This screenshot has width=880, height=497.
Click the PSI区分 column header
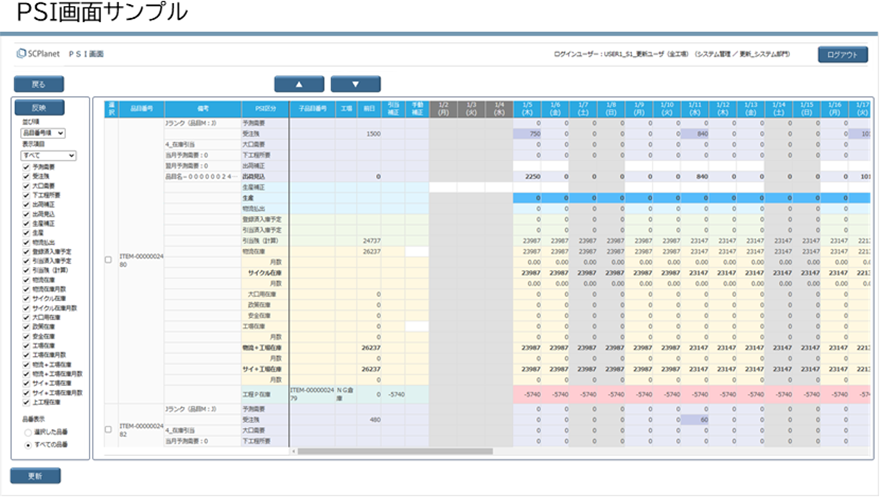click(x=265, y=109)
